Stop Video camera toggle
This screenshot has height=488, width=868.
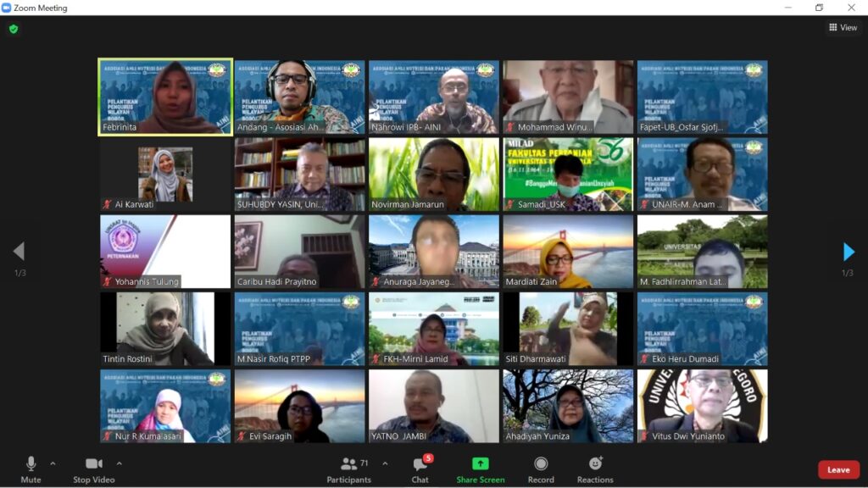click(93, 469)
